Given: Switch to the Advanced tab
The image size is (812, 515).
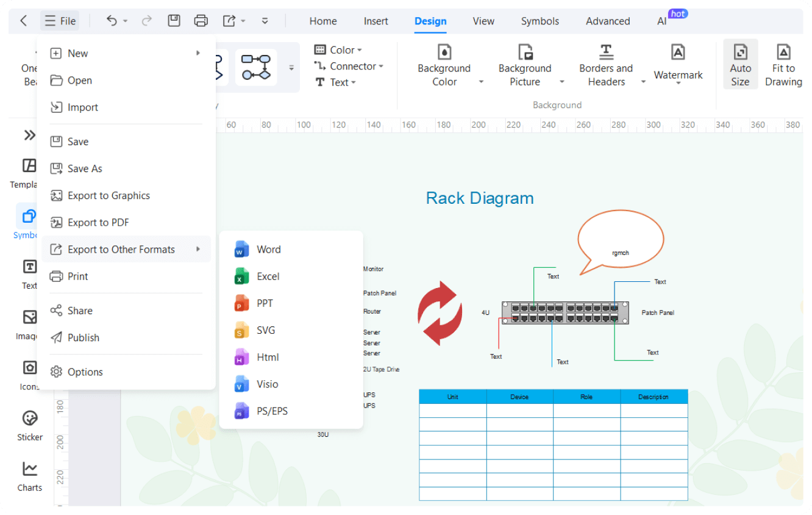Looking at the screenshot, I should point(608,21).
